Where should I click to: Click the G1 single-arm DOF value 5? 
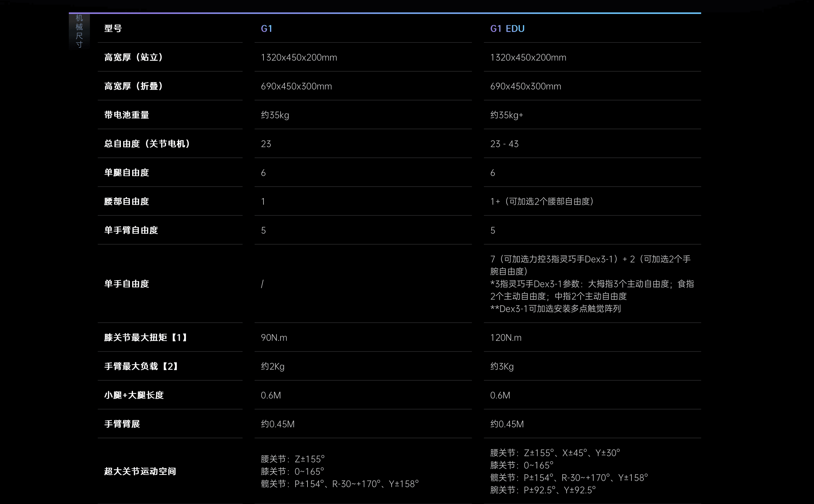pos(263,230)
